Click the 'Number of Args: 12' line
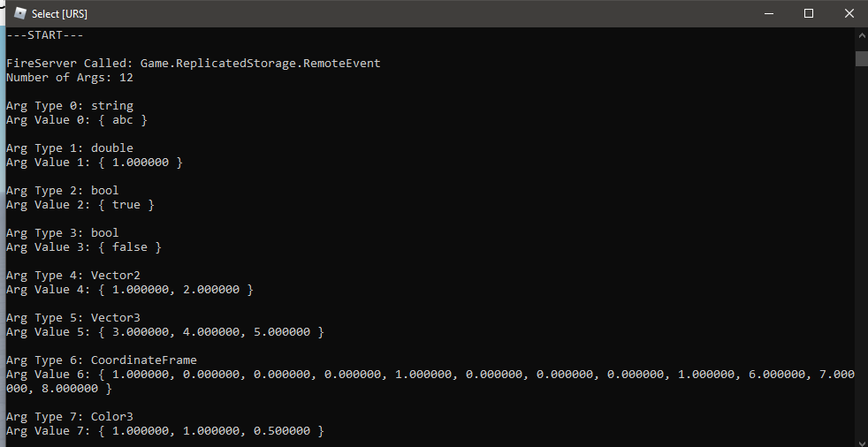This screenshot has height=447, width=868. coord(70,78)
